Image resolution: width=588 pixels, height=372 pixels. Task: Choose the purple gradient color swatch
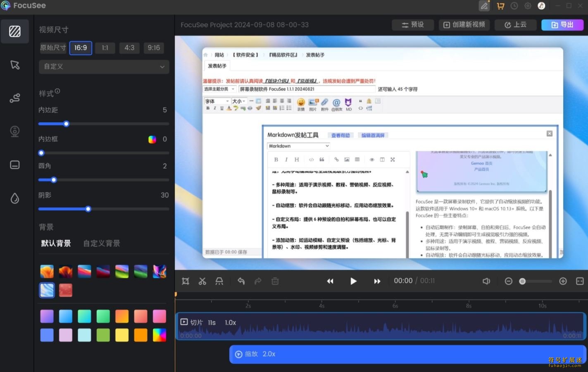tap(47, 316)
